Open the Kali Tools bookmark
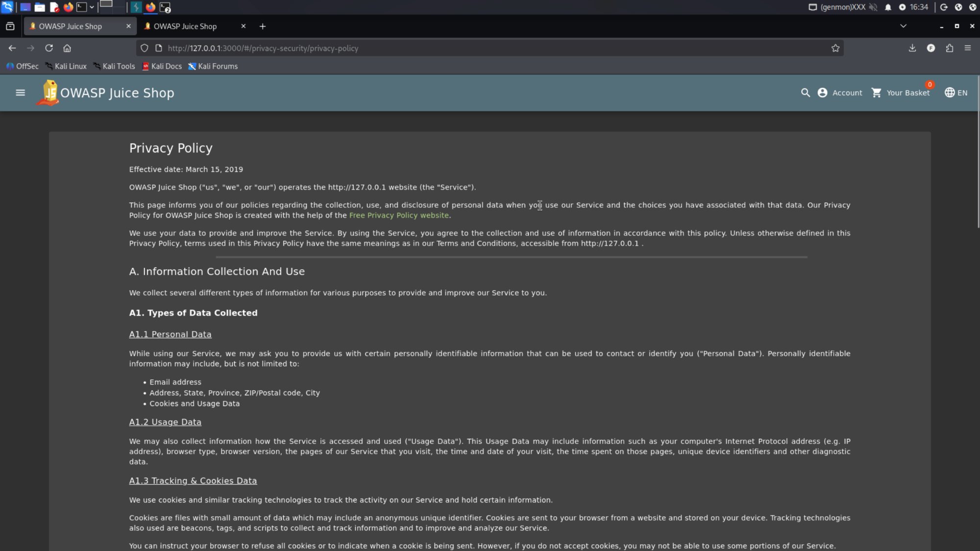Viewport: 980px width, 551px height. (x=114, y=66)
